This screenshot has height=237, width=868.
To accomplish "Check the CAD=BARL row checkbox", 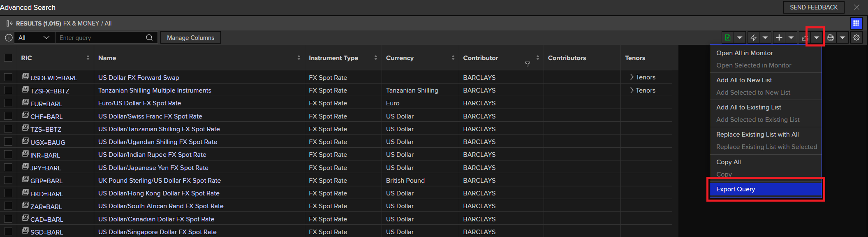I will tap(8, 218).
